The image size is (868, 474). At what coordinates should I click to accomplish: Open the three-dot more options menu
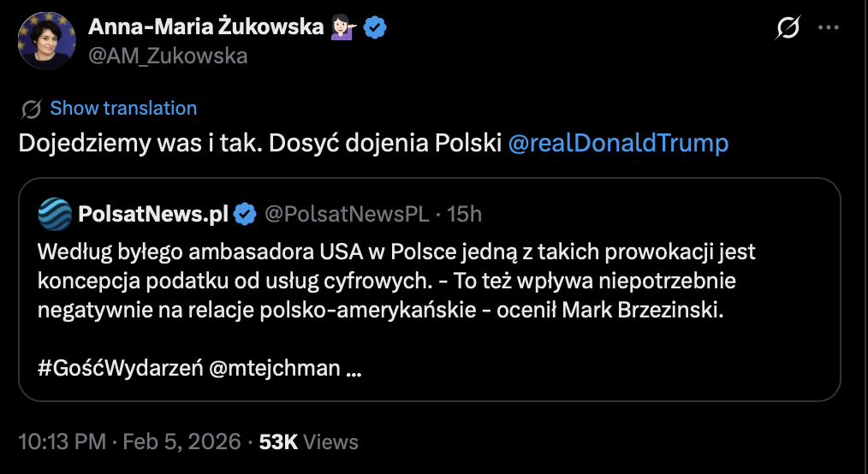(829, 28)
